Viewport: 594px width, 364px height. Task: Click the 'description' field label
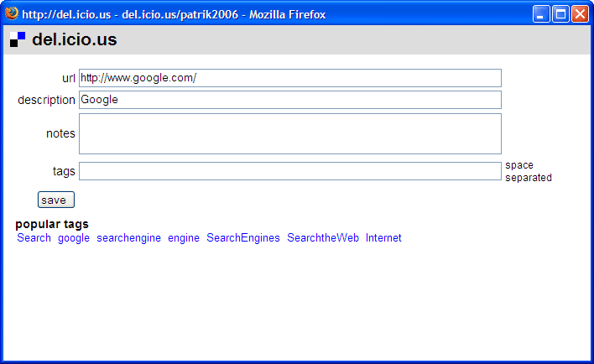click(x=47, y=100)
